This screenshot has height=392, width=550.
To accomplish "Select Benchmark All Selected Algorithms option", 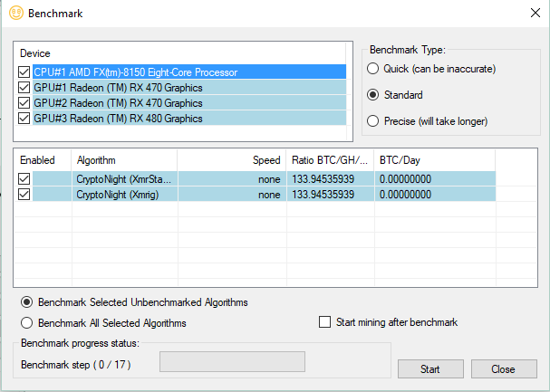I will [x=26, y=323].
